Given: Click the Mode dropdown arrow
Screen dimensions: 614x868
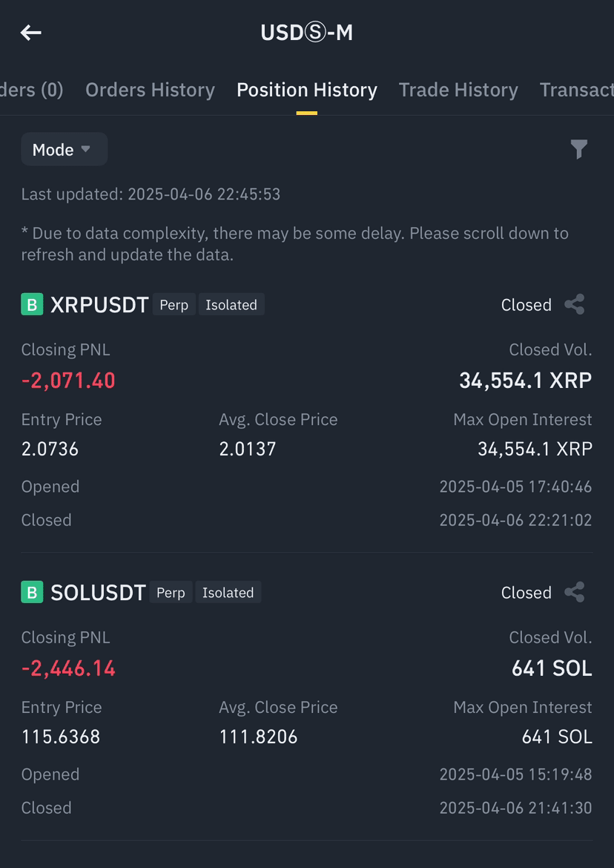Looking at the screenshot, I should [85, 149].
